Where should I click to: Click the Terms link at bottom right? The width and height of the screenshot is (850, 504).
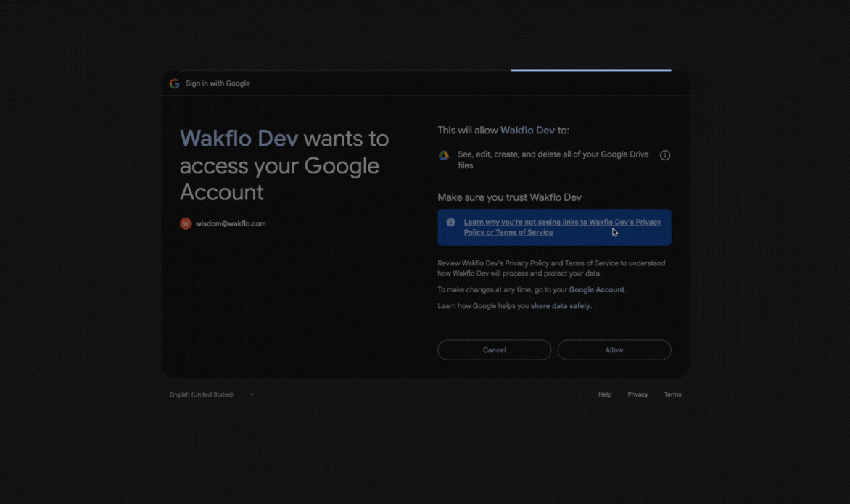(672, 394)
